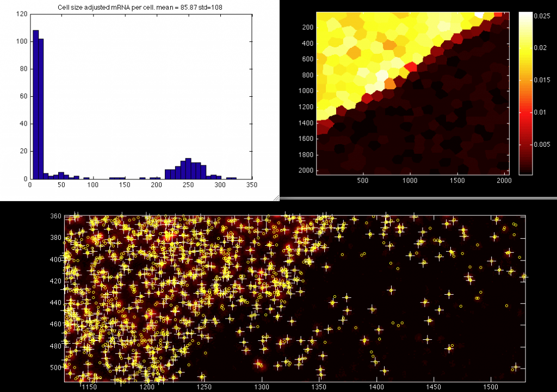Click the 380 tick label on spot plot y-axis
The width and height of the screenshot is (557, 392).
tap(55, 238)
